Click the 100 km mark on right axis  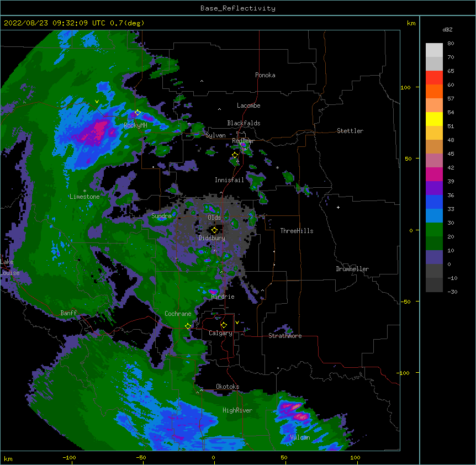coord(405,87)
